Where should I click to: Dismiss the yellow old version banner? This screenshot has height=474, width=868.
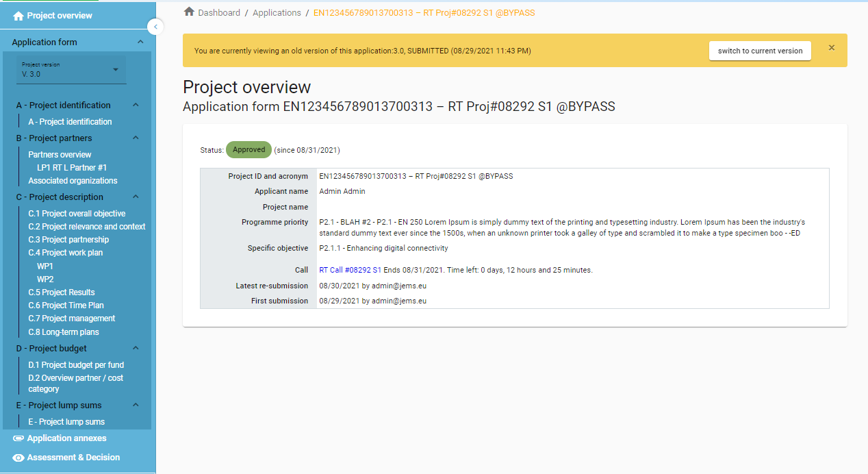point(832,48)
